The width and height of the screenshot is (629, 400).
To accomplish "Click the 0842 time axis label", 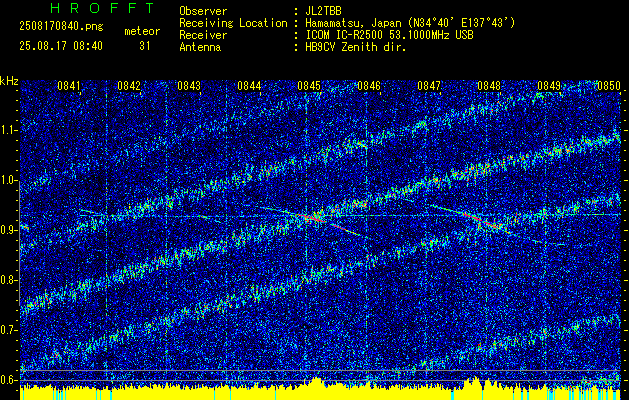I will [129, 86].
